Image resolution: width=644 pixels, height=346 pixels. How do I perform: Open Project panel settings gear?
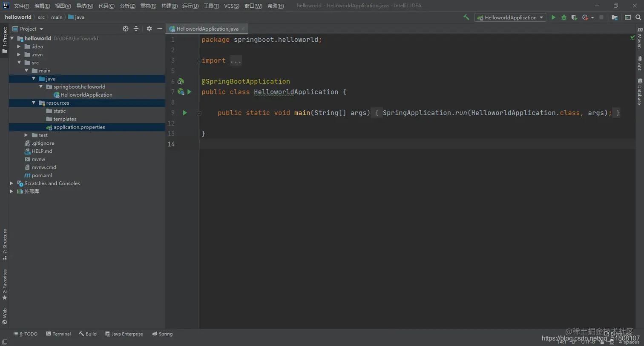click(149, 29)
